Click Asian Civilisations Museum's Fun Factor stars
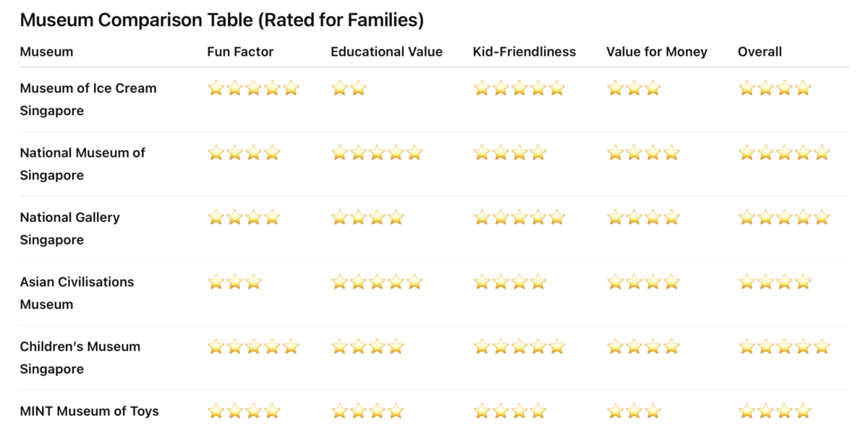Screen dimensions: 868x439 (234, 282)
